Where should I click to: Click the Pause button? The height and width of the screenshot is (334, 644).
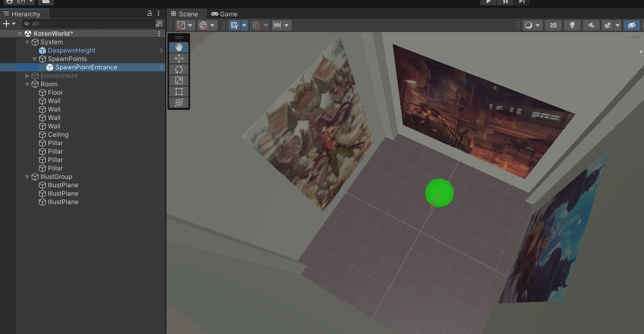(505, 2)
